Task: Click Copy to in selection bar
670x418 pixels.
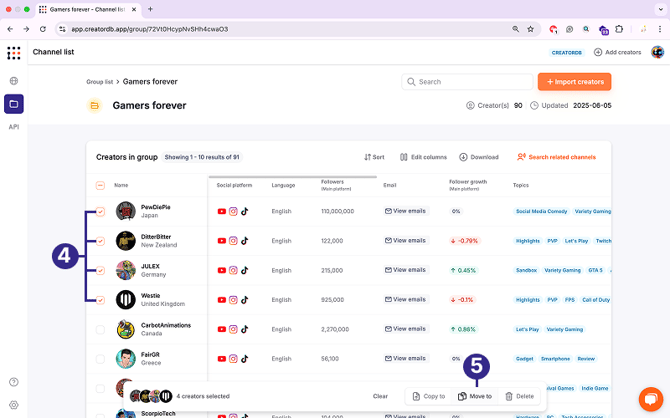Action: 429,397
